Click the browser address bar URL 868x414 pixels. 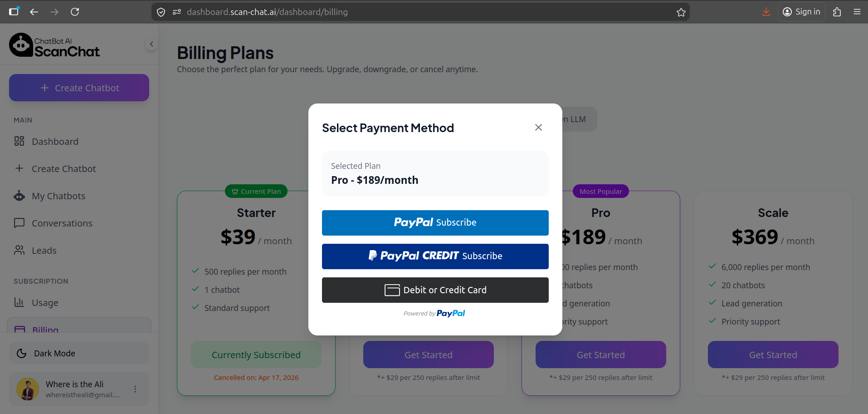pos(267,12)
